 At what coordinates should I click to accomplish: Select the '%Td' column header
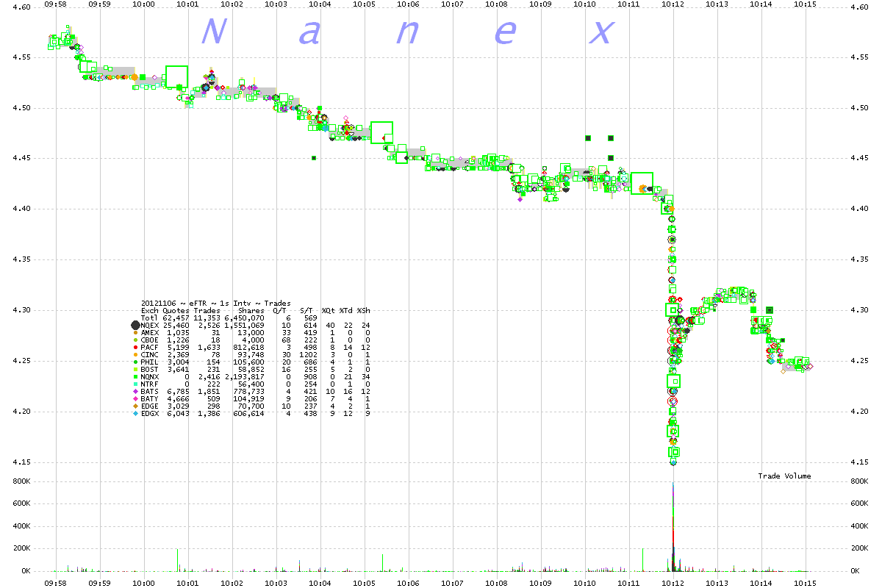(x=345, y=310)
